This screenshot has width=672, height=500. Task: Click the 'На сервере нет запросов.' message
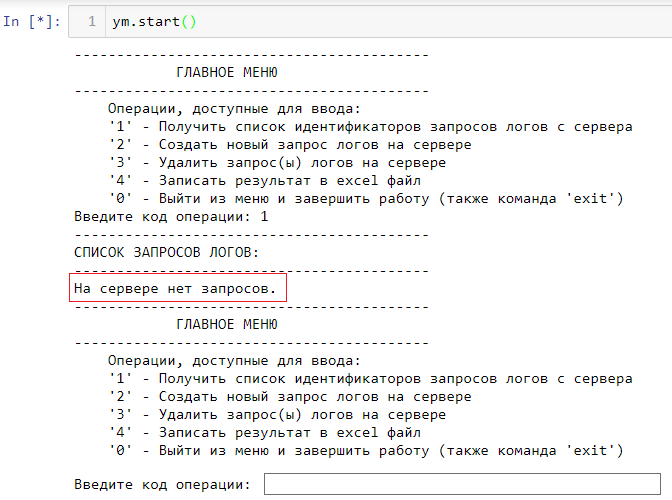click(175, 289)
